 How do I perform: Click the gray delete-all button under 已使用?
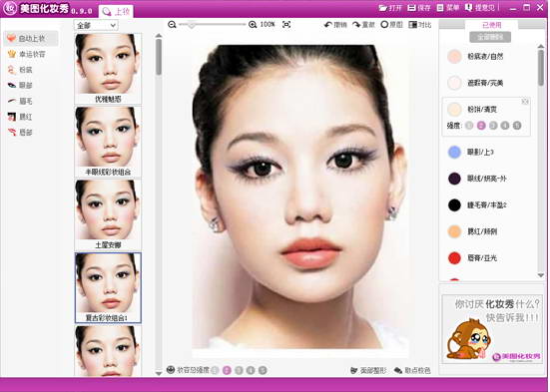tap(490, 37)
